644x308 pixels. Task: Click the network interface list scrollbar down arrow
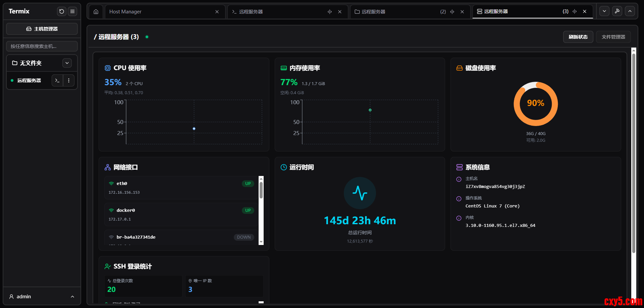(261, 242)
